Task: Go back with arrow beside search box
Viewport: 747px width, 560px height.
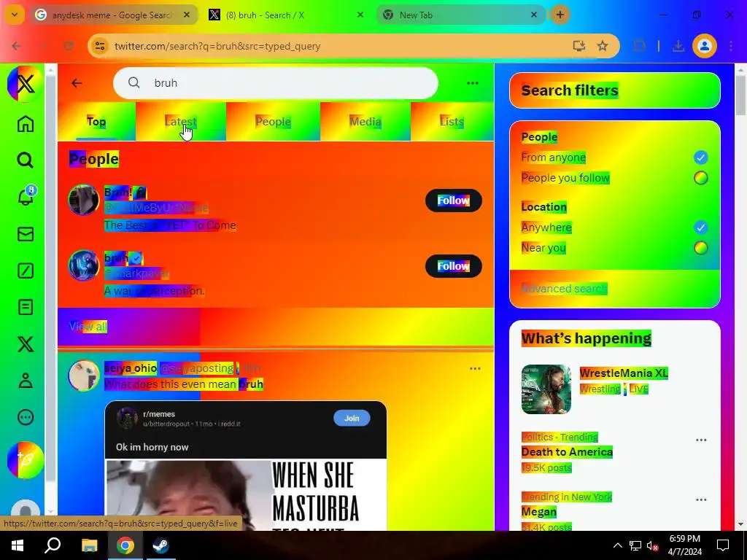Action: pos(77,83)
